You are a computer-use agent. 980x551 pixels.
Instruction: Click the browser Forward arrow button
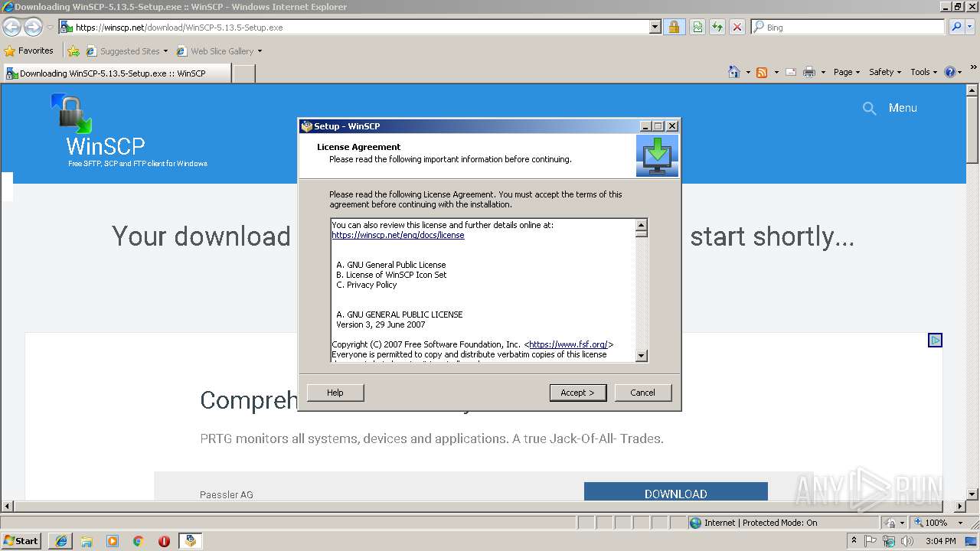(x=33, y=28)
